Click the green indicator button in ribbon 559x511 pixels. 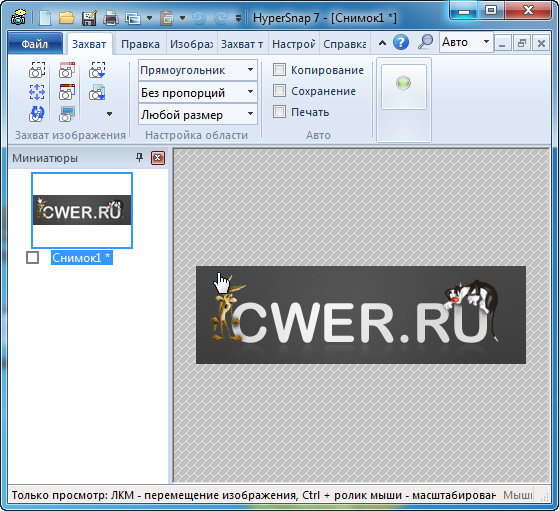pyautogui.click(x=404, y=87)
